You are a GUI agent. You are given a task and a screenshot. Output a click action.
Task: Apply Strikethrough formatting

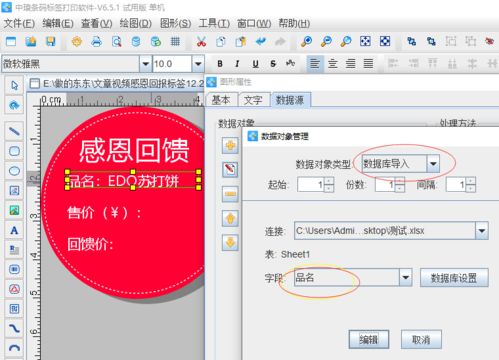pos(273,64)
